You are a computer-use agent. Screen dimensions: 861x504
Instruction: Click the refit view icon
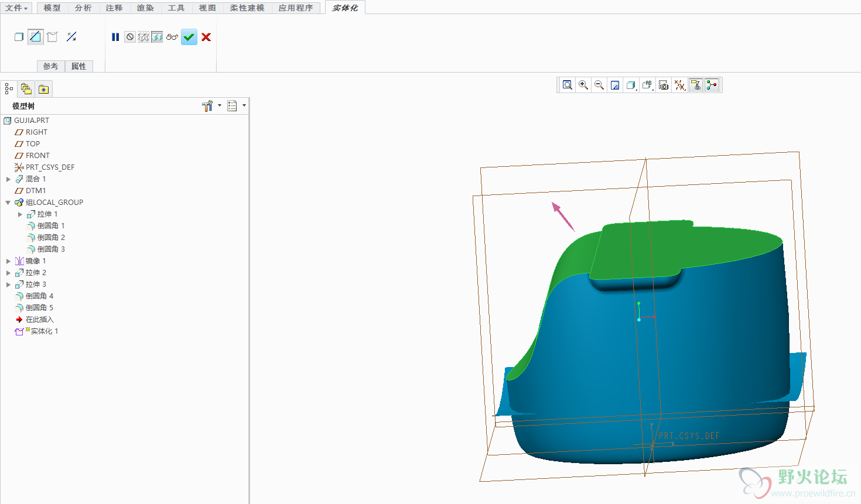pyautogui.click(x=568, y=85)
